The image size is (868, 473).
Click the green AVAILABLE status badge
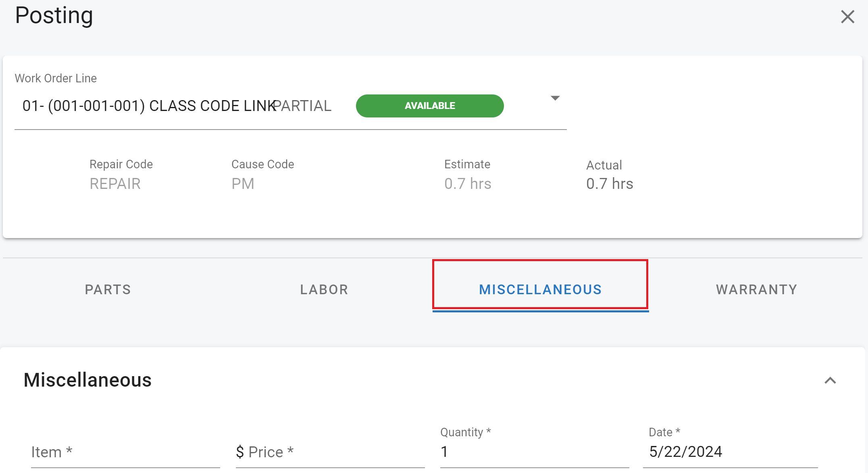pyautogui.click(x=430, y=106)
